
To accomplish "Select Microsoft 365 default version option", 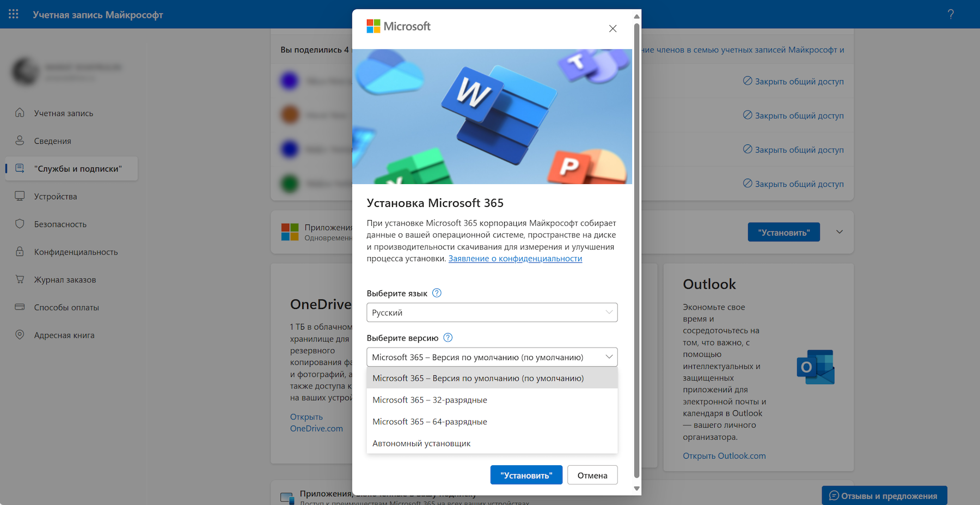I will tap(492, 378).
